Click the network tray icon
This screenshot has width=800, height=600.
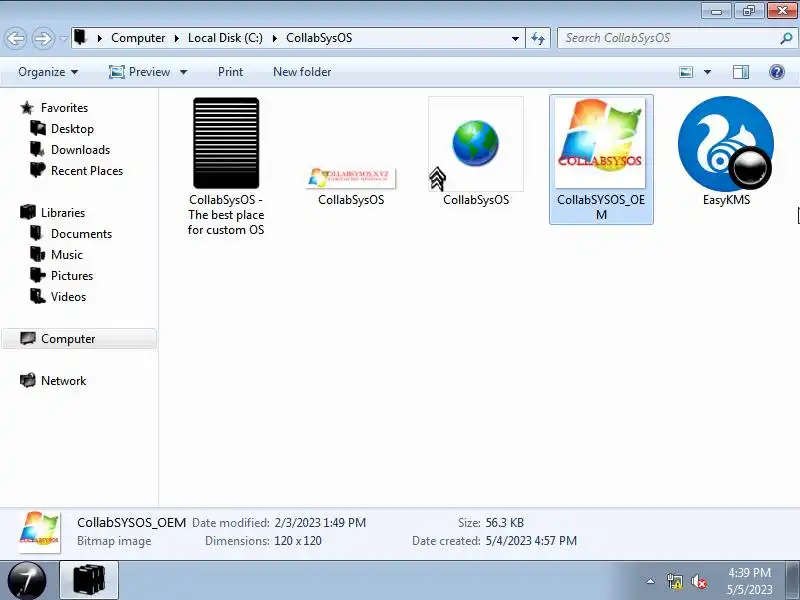click(674, 581)
